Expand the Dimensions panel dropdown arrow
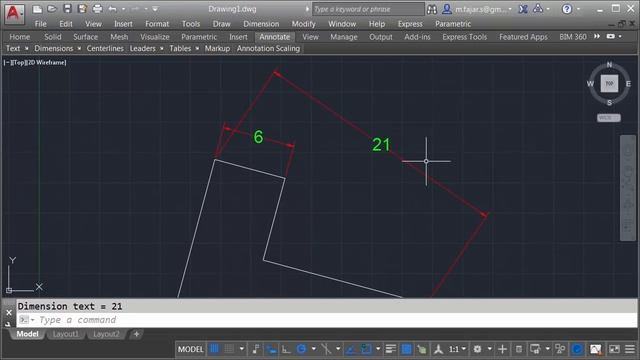The image size is (640, 360). (79, 49)
